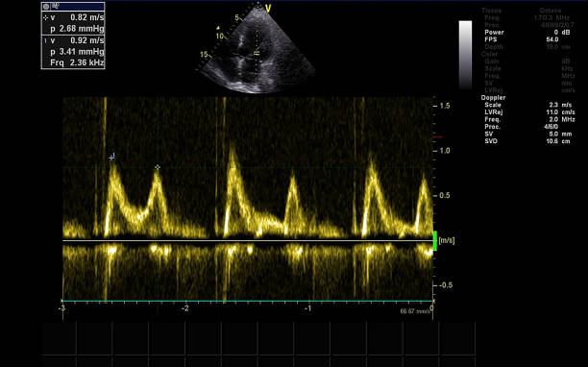The height and width of the screenshot is (367, 588).
Task: Click the peak of the third E-wave
Action: pyautogui.click(x=372, y=157)
